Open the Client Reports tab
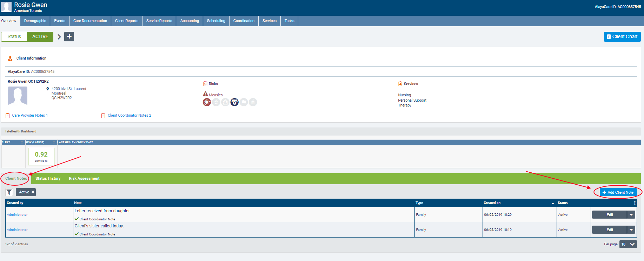Image resolution: width=644 pixels, height=261 pixels. (x=127, y=21)
